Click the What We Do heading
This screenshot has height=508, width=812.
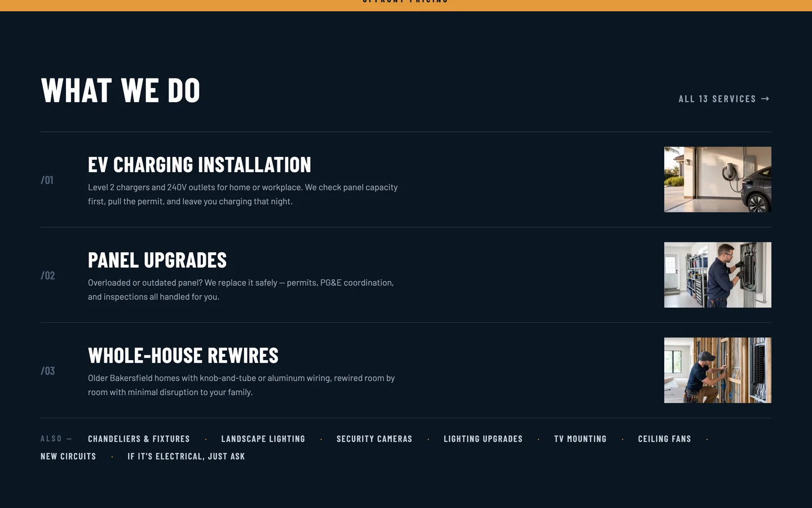point(121,90)
